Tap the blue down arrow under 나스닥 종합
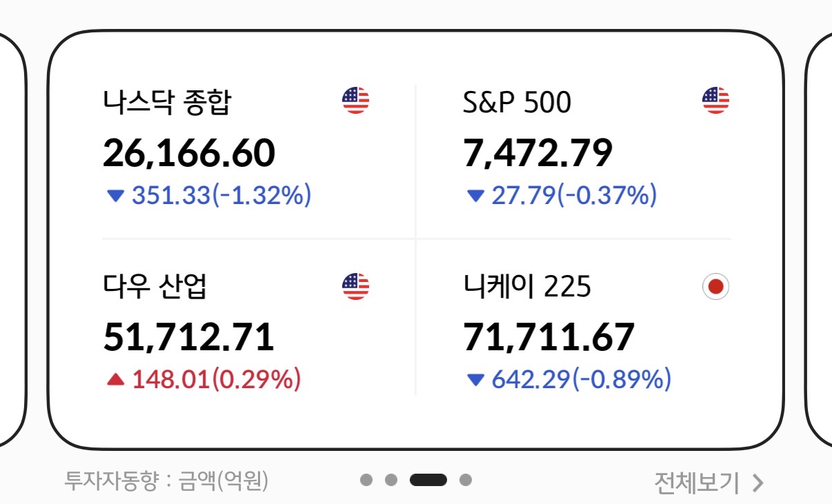Image resolution: width=832 pixels, height=504 pixels. tap(115, 196)
